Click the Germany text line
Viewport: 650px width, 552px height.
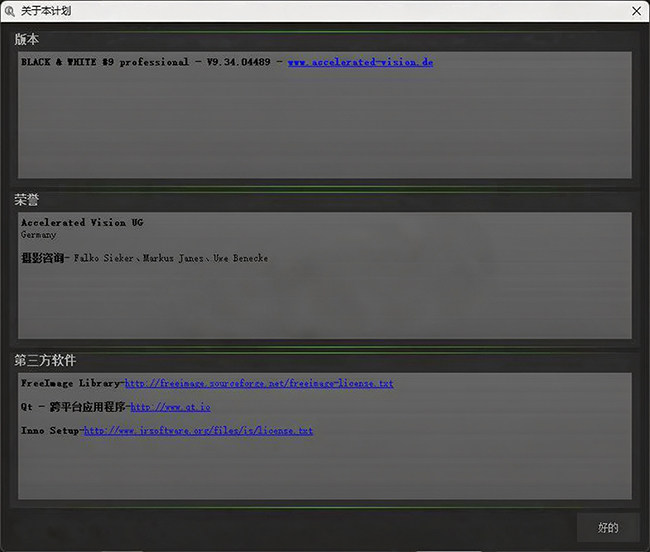[39, 235]
